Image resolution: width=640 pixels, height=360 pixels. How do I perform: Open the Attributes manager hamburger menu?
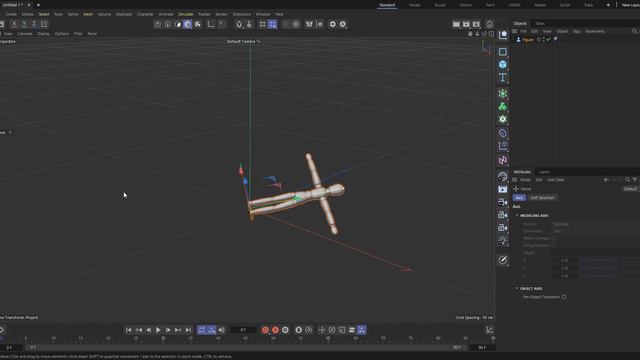515,180
